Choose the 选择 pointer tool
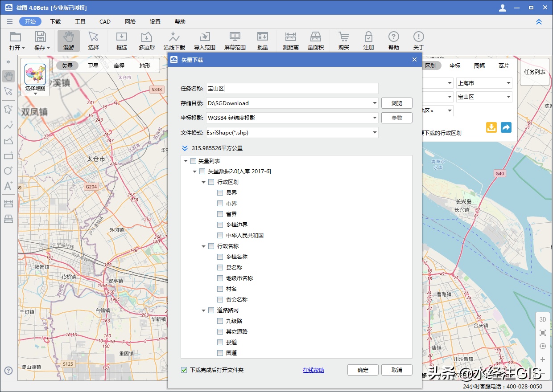553x392 pixels. 94,41
